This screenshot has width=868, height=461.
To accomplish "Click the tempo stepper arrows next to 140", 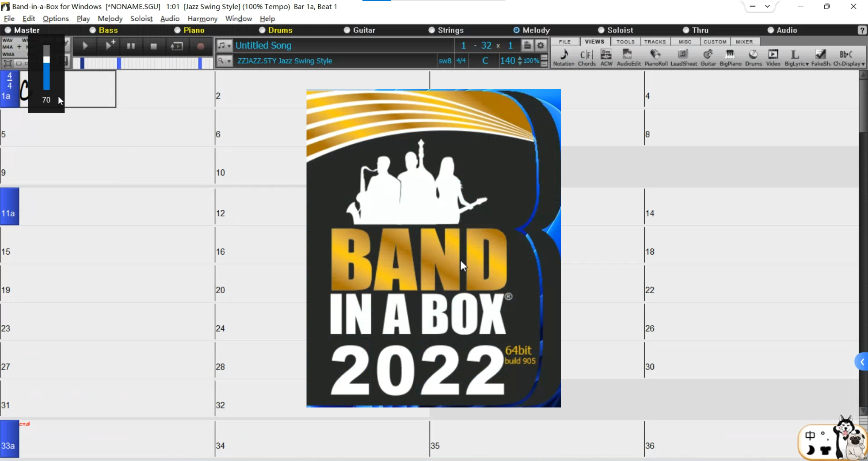I will [x=520, y=61].
